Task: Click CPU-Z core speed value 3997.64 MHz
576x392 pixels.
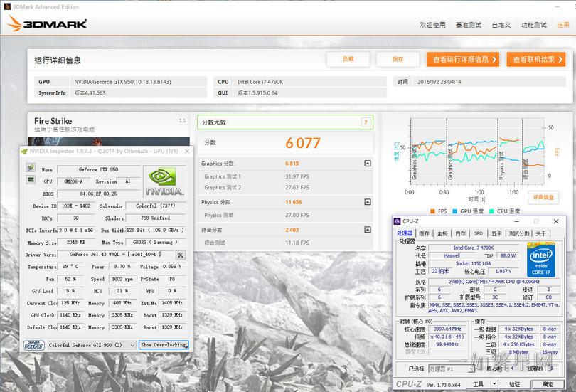Action: pos(447,329)
